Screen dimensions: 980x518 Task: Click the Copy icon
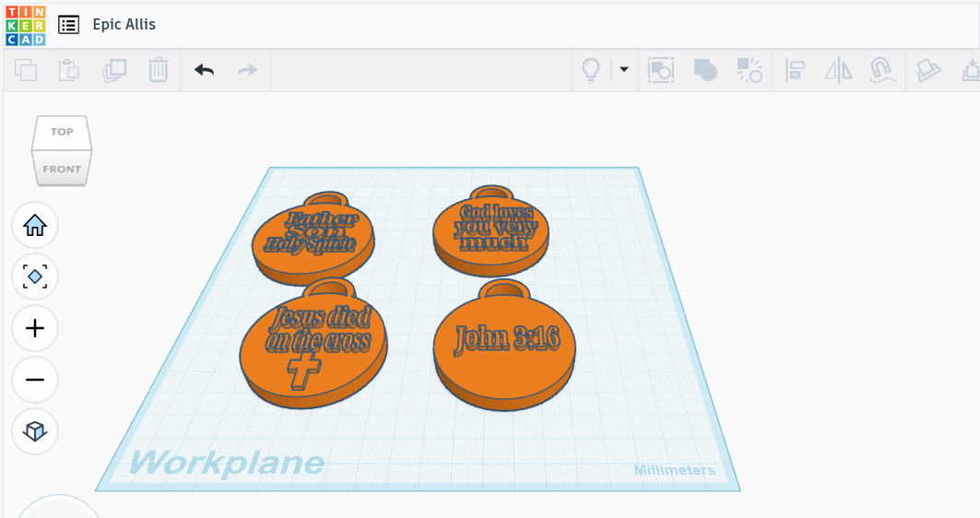point(26,70)
